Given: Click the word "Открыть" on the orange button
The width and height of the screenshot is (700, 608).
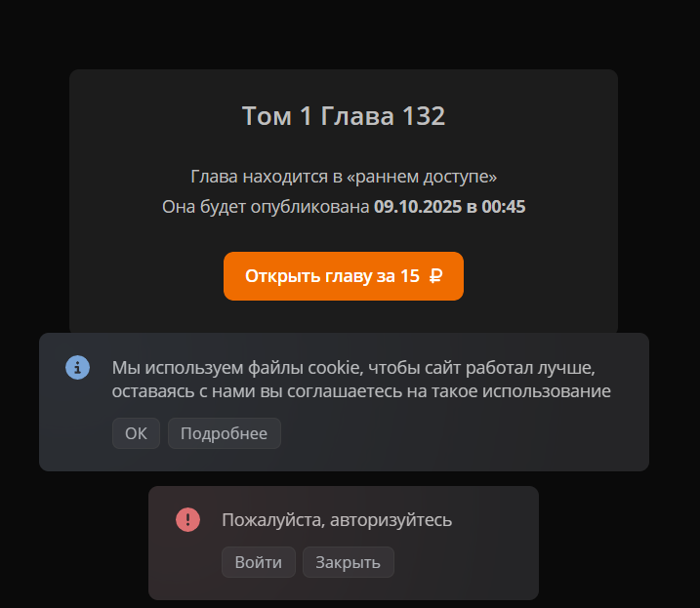Looking at the screenshot, I should (x=282, y=276).
